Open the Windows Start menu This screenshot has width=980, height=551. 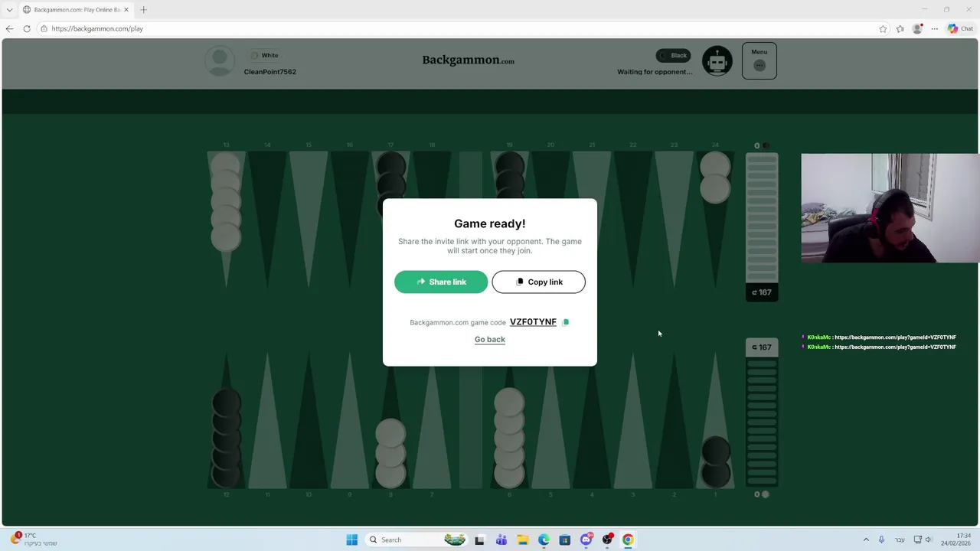click(351, 540)
